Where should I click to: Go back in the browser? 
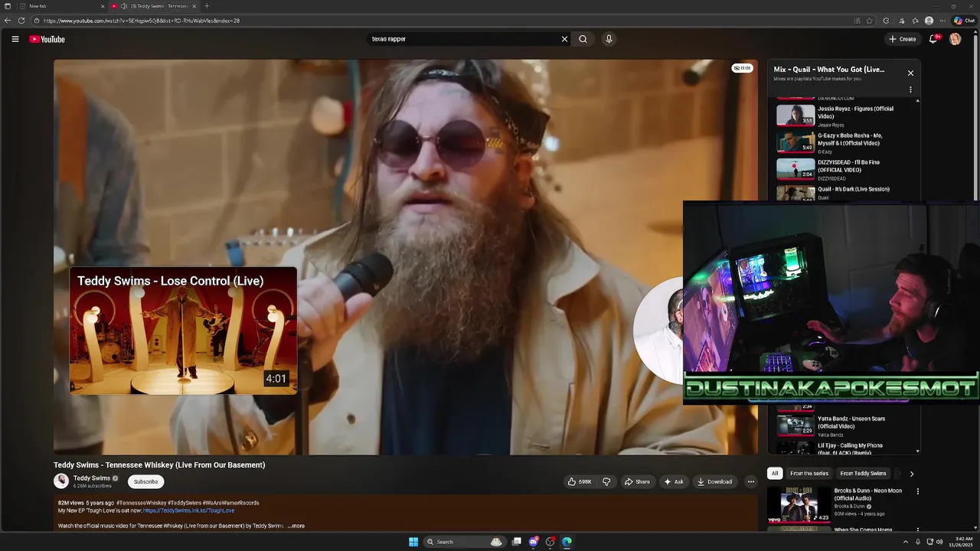8,21
